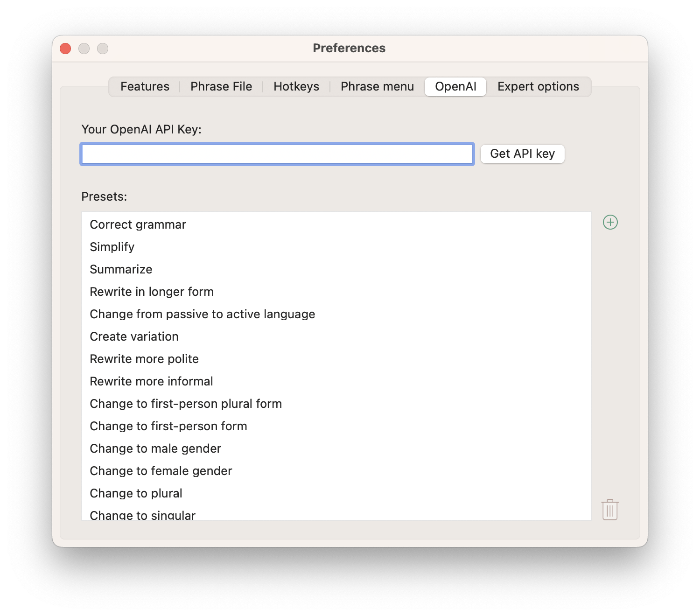Open the Expert options tab

tap(538, 87)
